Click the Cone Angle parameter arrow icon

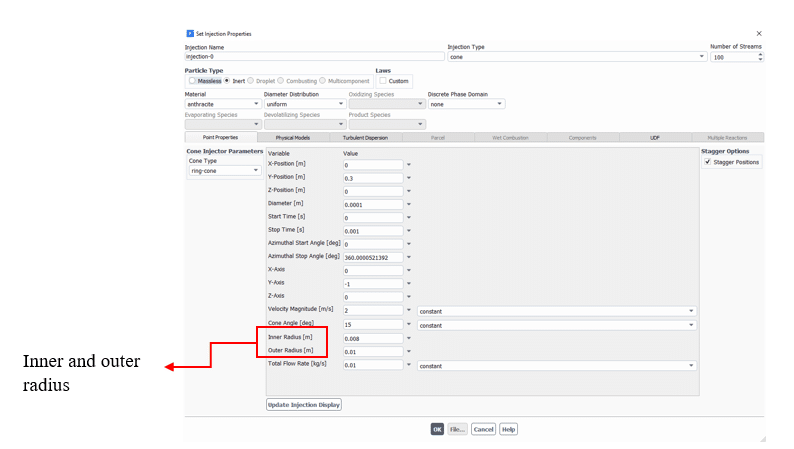click(408, 325)
